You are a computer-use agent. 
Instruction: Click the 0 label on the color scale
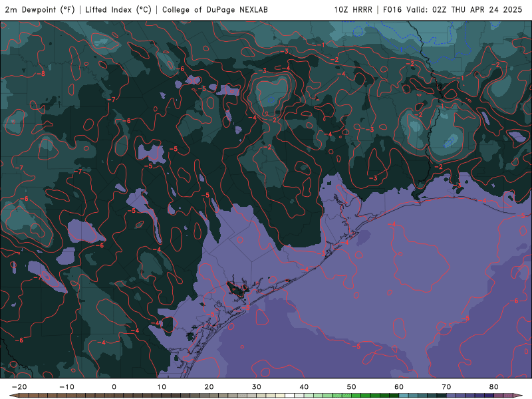coord(114,387)
